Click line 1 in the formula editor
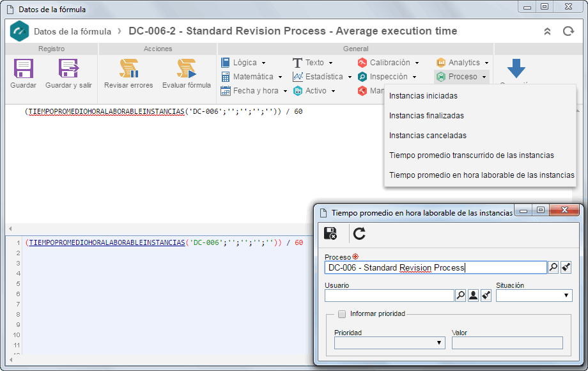Viewport: 588px width, 371px height. tap(164, 242)
